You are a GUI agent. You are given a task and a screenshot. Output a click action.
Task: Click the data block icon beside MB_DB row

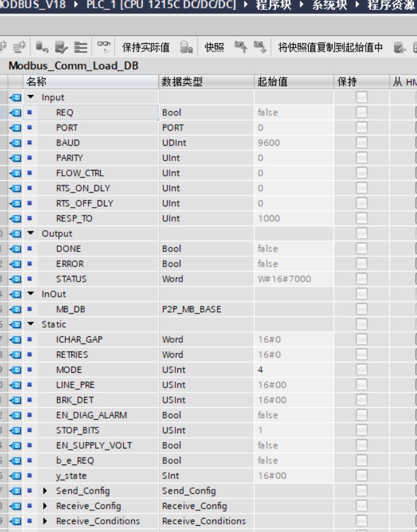pyautogui.click(x=16, y=310)
